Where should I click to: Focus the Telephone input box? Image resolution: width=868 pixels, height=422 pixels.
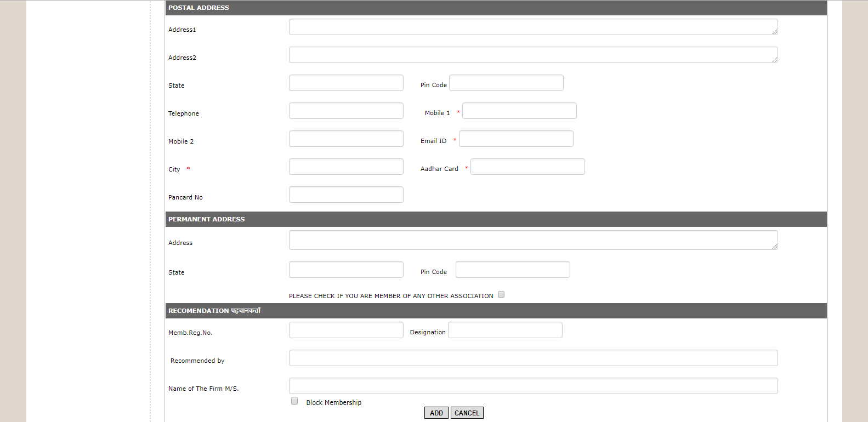[346, 111]
